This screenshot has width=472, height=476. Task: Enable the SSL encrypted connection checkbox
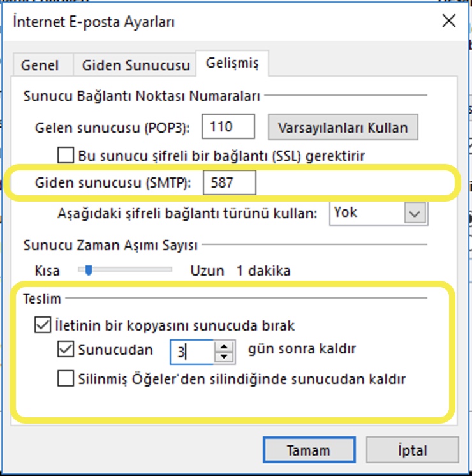[x=66, y=155]
